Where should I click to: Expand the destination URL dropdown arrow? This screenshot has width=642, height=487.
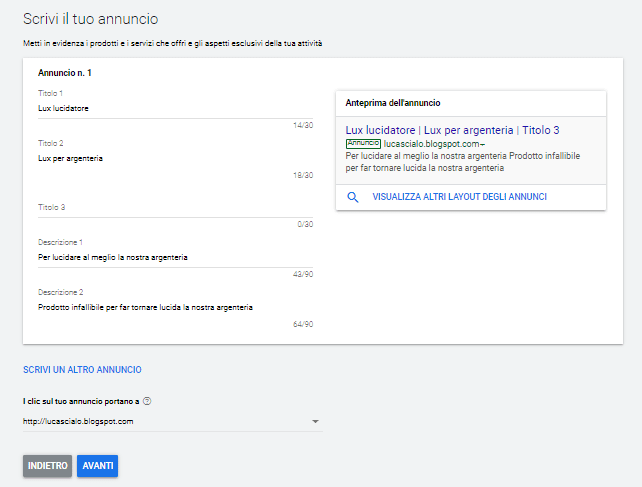click(x=316, y=421)
